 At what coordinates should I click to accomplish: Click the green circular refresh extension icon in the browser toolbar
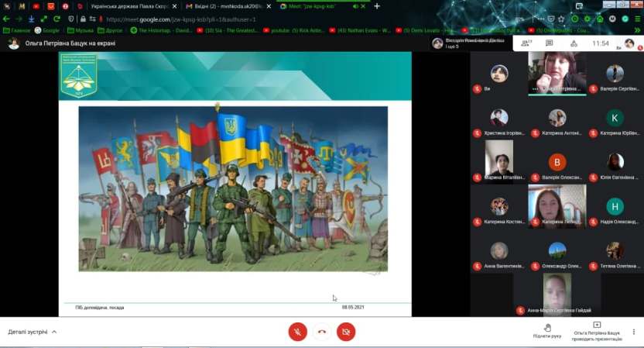pyautogui.click(x=575, y=19)
